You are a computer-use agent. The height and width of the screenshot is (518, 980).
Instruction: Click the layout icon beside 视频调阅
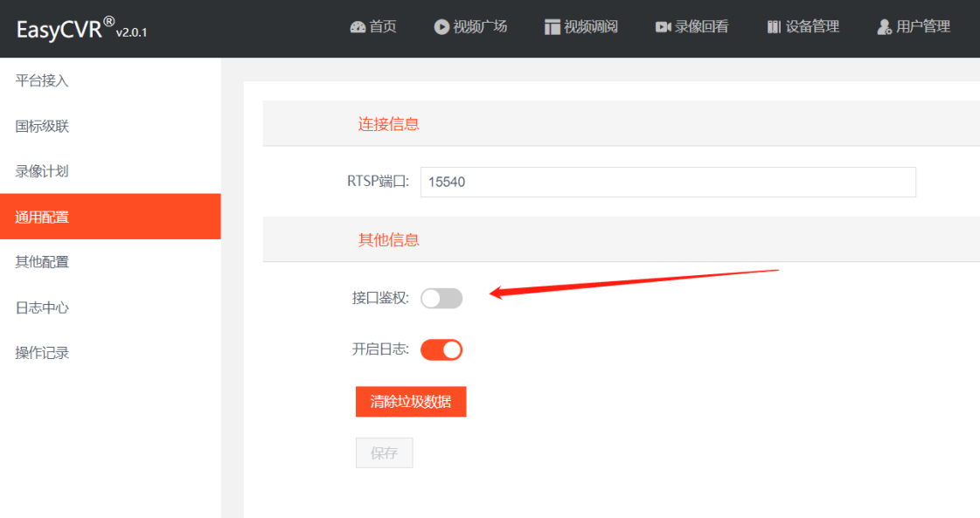click(552, 27)
